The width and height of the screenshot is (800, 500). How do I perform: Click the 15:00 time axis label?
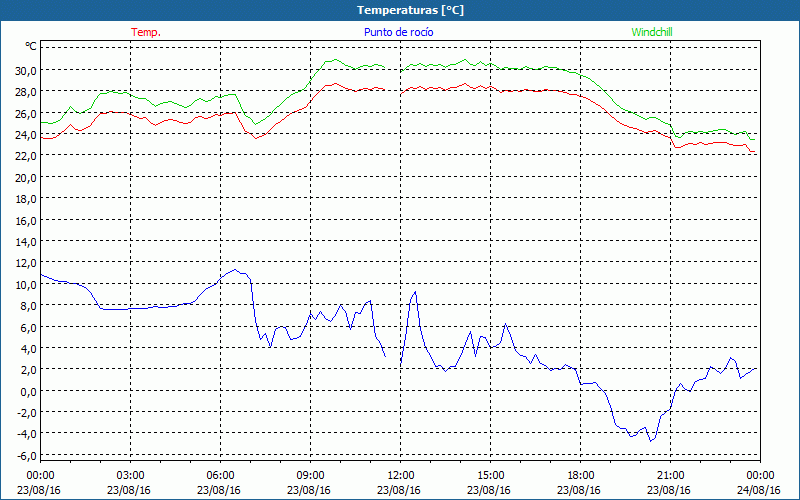tap(490, 476)
